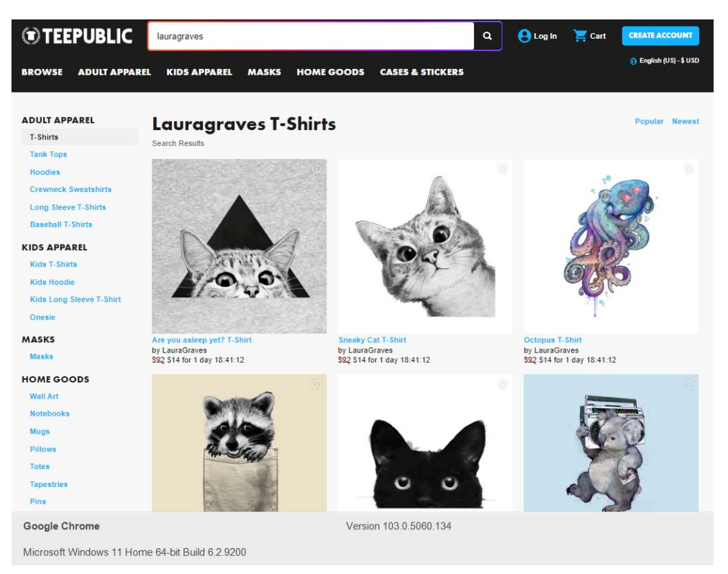This screenshot has height=574, width=728.
Task: Click the Create Account button
Action: pyautogui.click(x=660, y=36)
